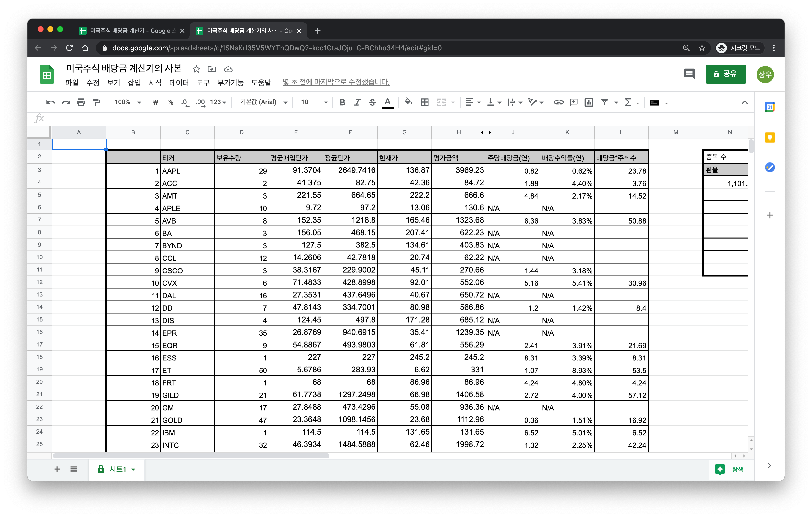
Task: Click the insert chart icon
Action: (589, 102)
